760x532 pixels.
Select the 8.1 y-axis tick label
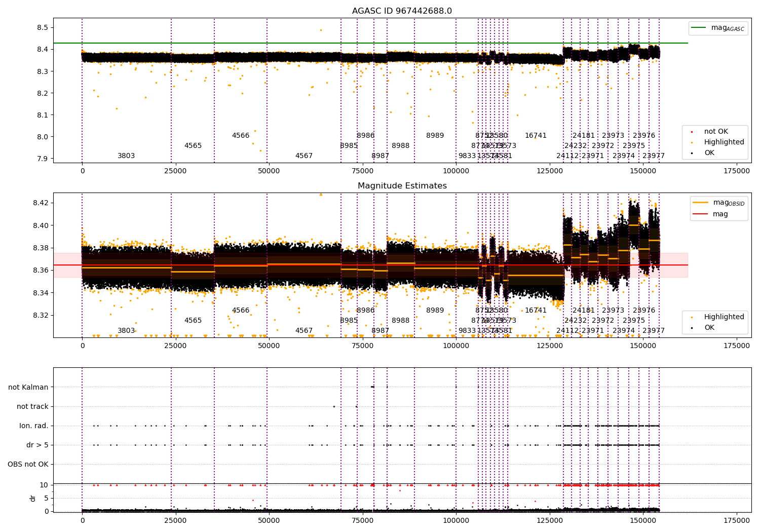coord(43,115)
